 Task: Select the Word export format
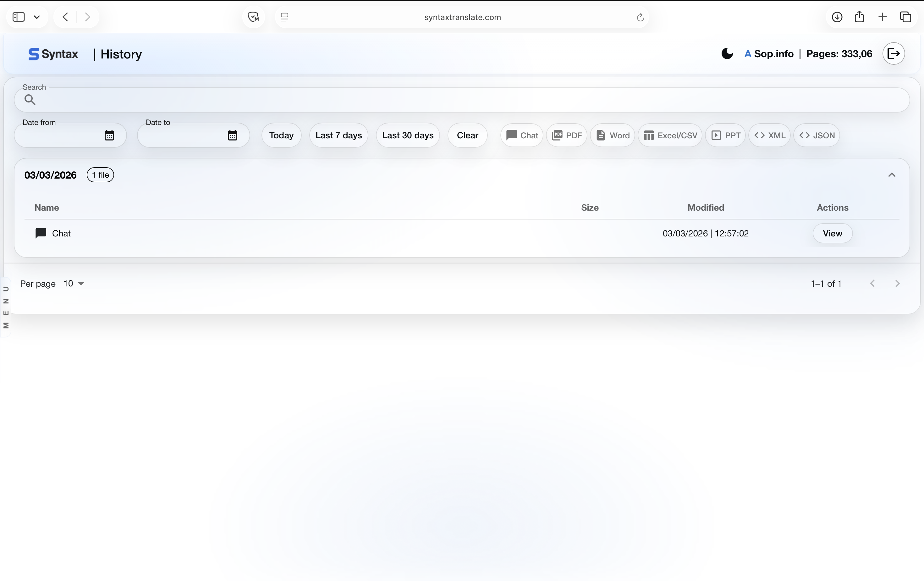click(x=613, y=135)
